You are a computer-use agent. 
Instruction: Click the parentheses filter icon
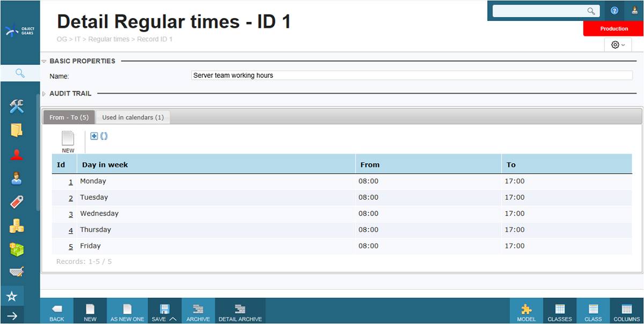coord(104,136)
